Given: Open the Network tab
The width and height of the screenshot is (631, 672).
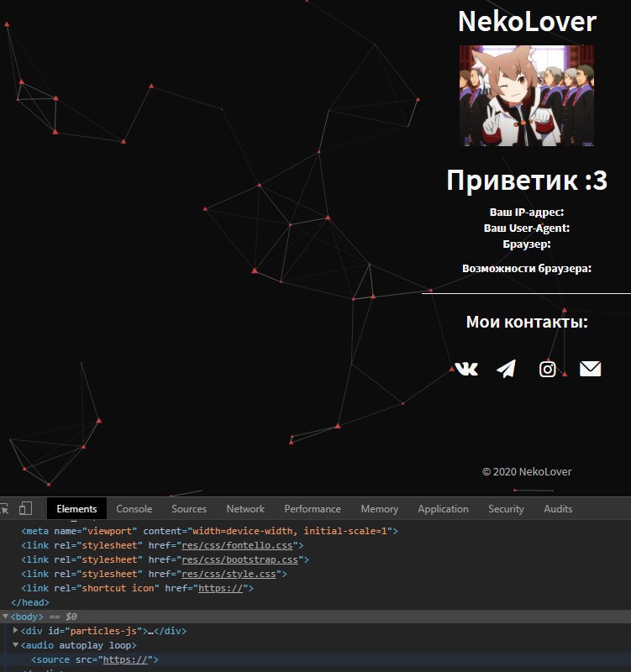Looking at the screenshot, I should [x=245, y=509].
